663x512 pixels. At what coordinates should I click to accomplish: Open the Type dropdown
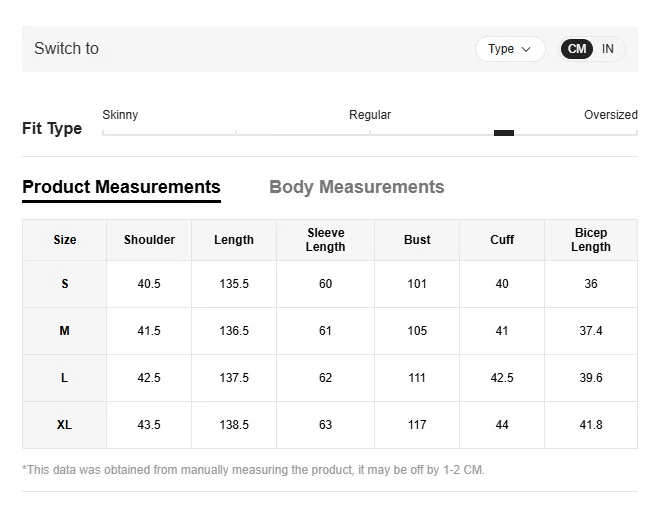[509, 49]
